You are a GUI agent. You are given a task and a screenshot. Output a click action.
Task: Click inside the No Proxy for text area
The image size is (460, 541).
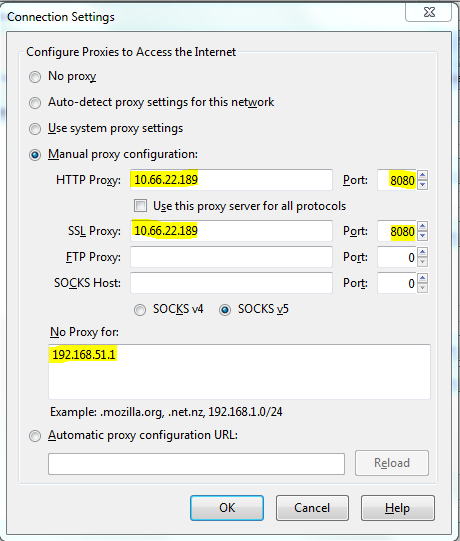click(239, 372)
